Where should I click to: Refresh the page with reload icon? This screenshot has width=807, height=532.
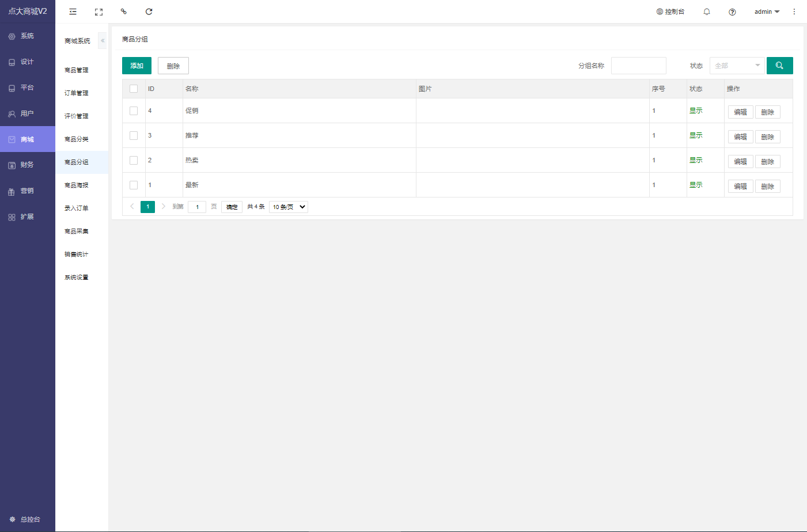pyautogui.click(x=149, y=12)
